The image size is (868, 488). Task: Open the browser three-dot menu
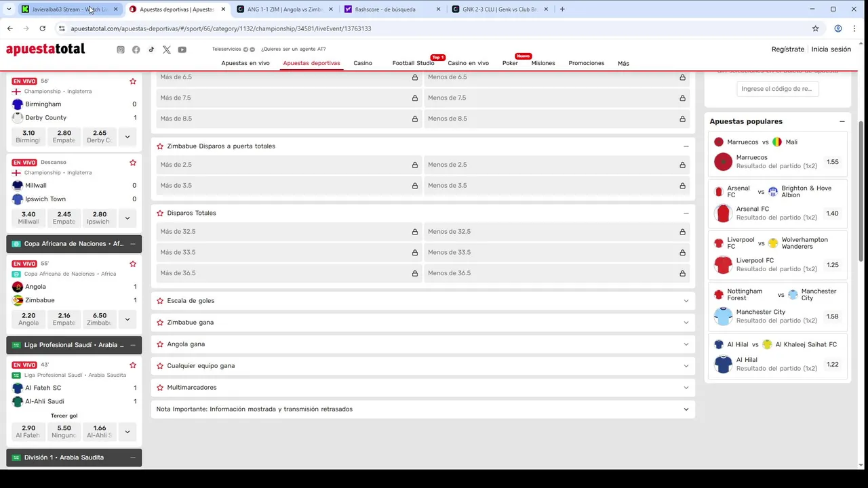(856, 28)
